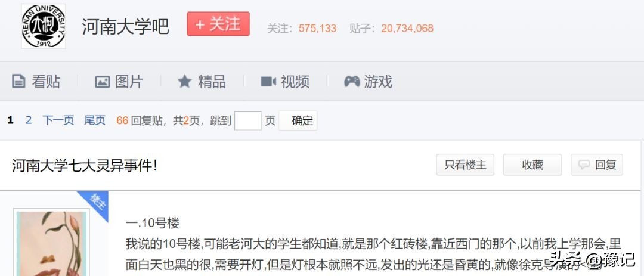Click the 精品 star icon
644x276 pixels.
(x=185, y=81)
